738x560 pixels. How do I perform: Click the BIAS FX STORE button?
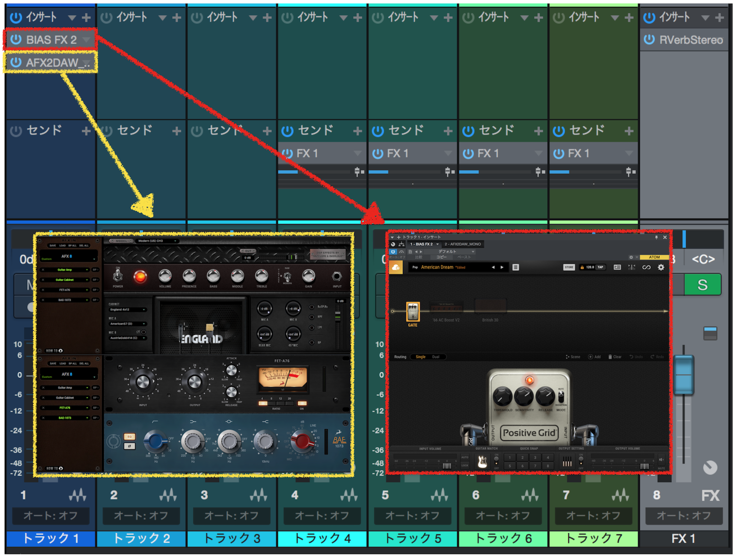click(569, 267)
